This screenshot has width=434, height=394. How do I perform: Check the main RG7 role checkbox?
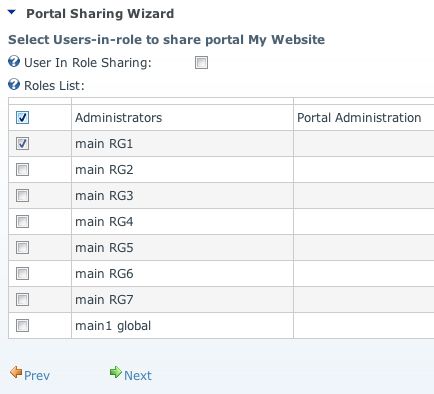coord(22,299)
